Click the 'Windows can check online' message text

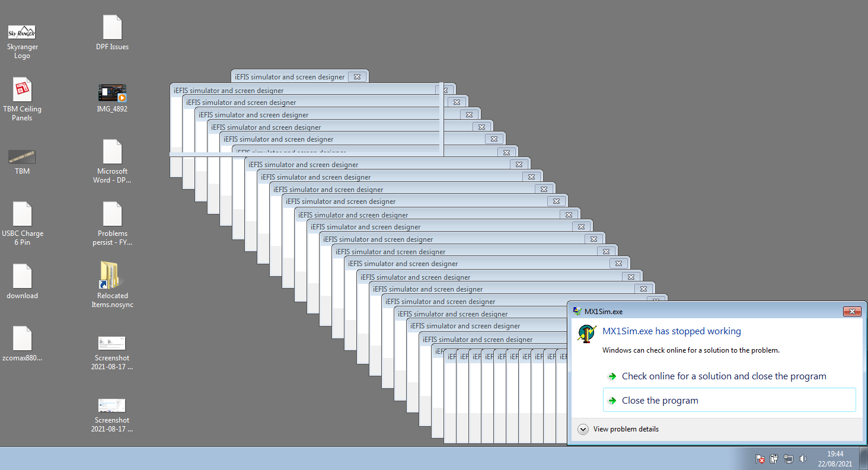691,350
